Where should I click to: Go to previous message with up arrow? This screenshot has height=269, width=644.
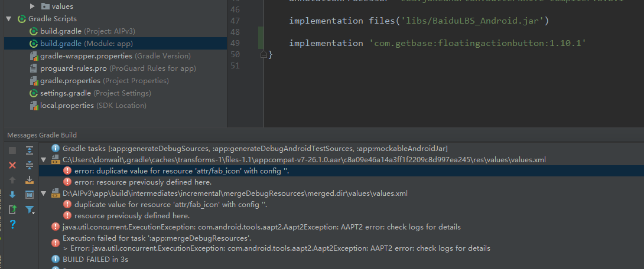click(12, 180)
